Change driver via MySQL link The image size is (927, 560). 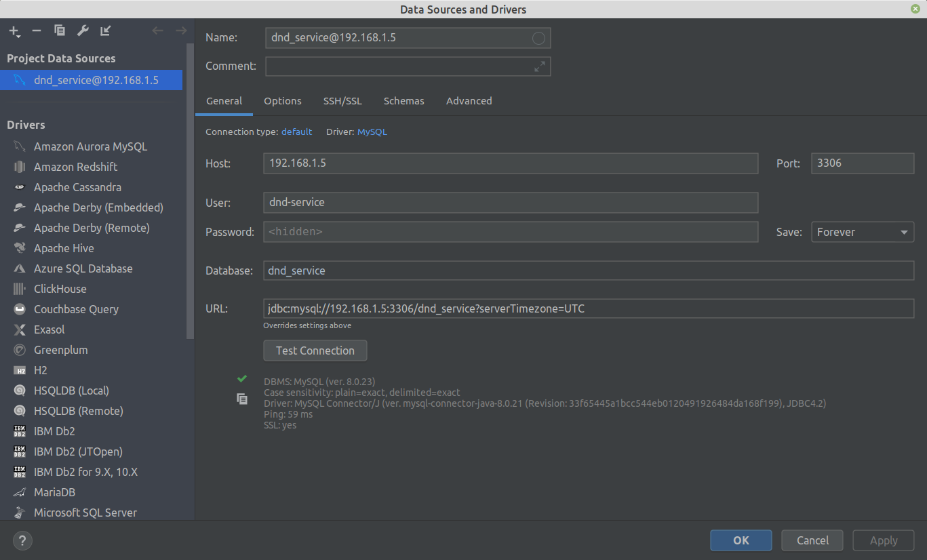tap(372, 132)
